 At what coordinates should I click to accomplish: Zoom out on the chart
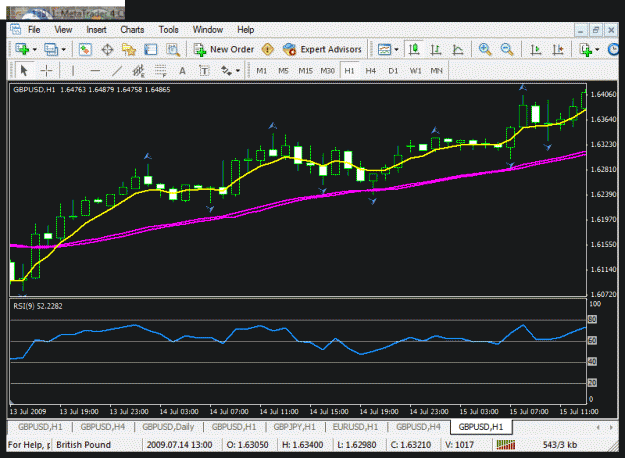click(507, 49)
